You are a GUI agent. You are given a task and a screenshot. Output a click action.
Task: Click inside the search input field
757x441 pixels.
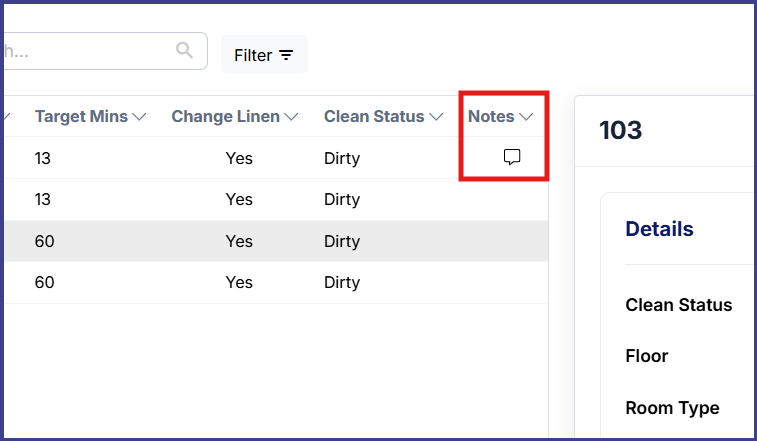[90, 51]
